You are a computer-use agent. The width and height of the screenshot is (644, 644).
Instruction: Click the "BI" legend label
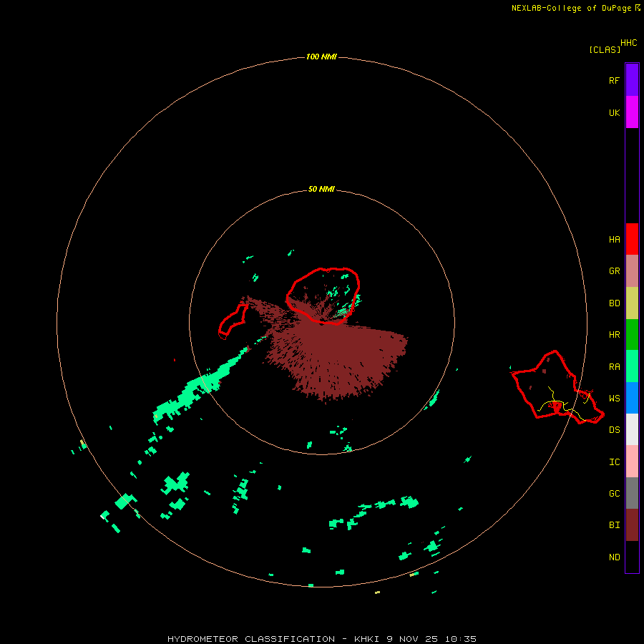pyautogui.click(x=614, y=525)
